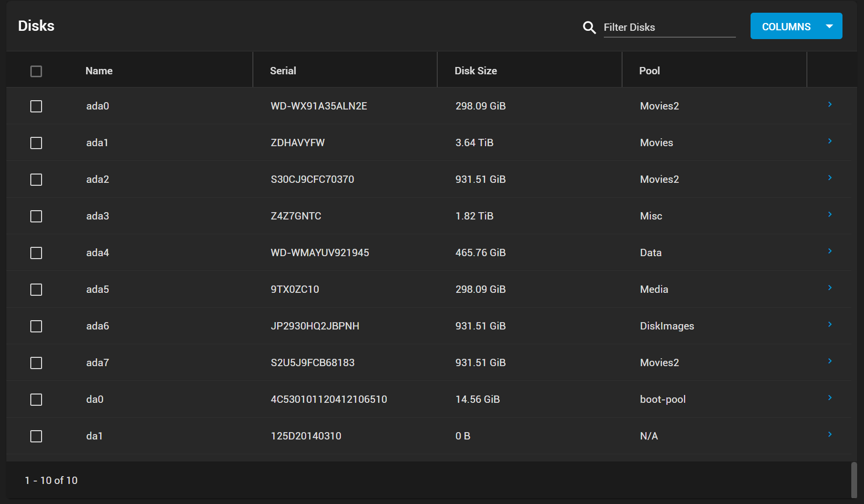Check the box for disk ada1
The width and height of the screenshot is (864, 504).
36,143
